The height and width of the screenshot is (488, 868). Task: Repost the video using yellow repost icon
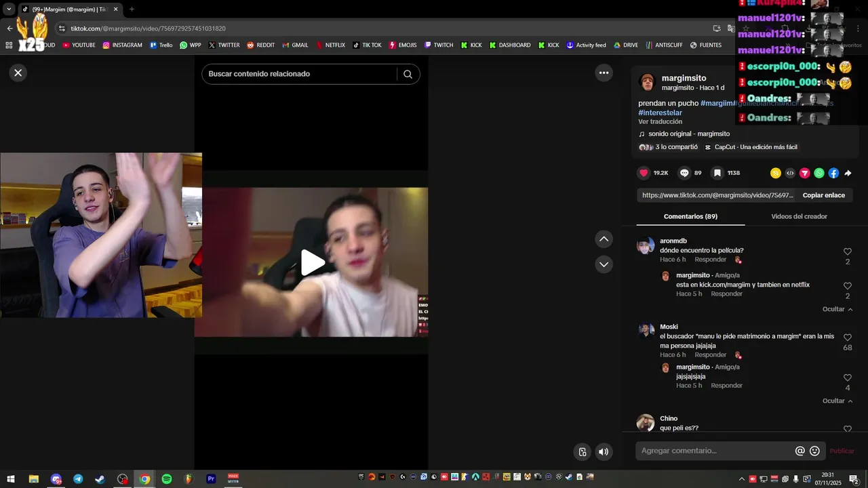coord(776,173)
